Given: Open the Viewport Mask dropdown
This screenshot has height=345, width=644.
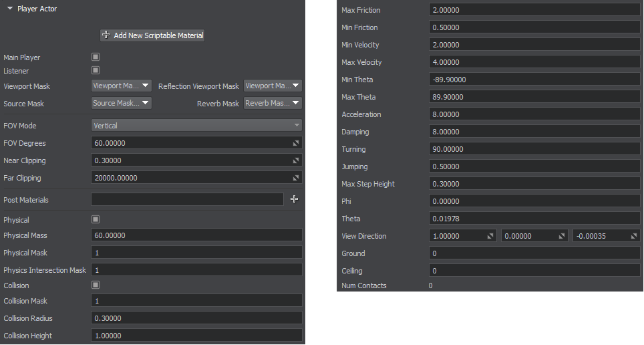Looking at the screenshot, I should tap(121, 86).
